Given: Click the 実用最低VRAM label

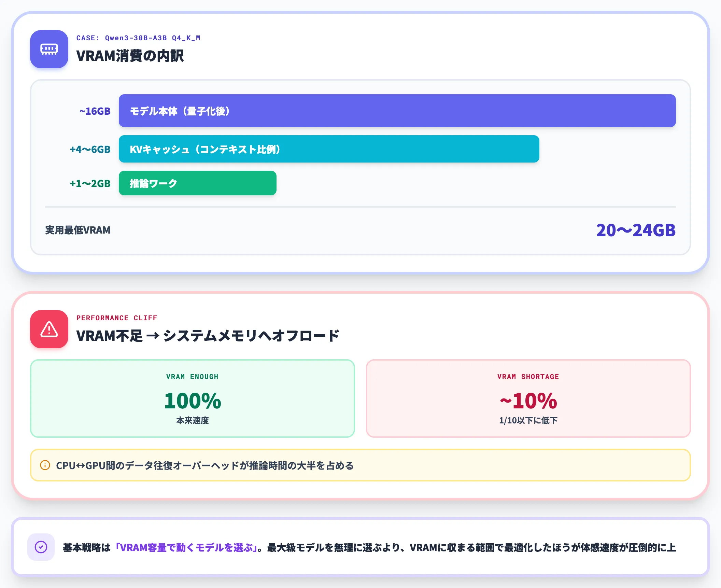Looking at the screenshot, I should pyautogui.click(x=78, y=230).
